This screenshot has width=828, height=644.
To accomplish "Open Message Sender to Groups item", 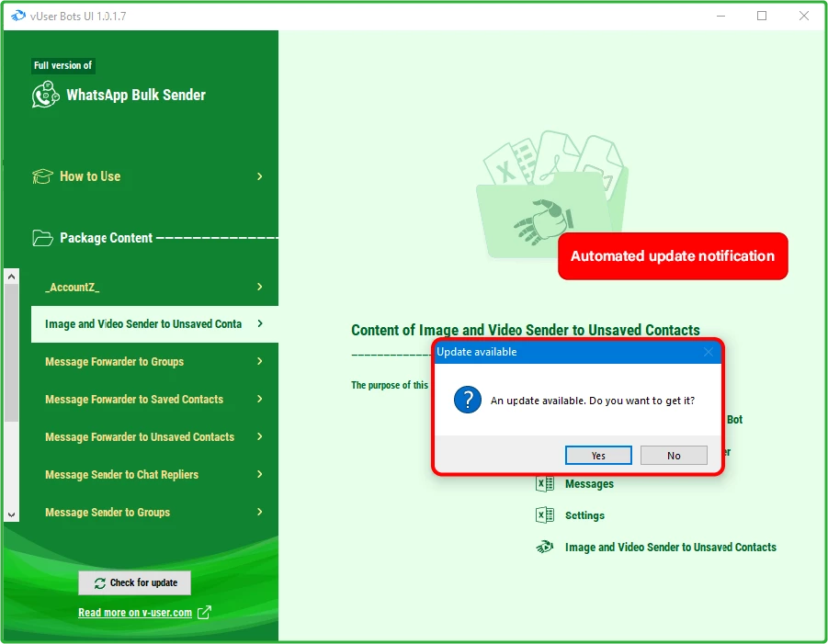I will coord(154,512).
